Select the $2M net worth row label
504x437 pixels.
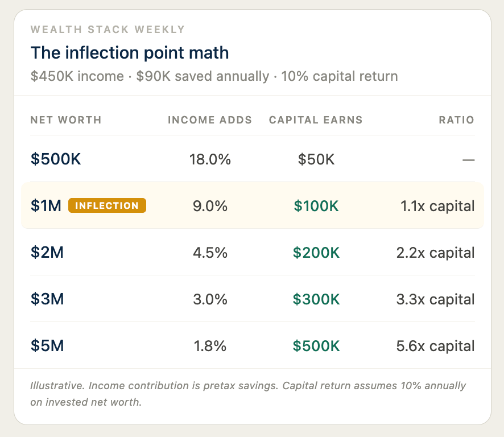(47, 253)
